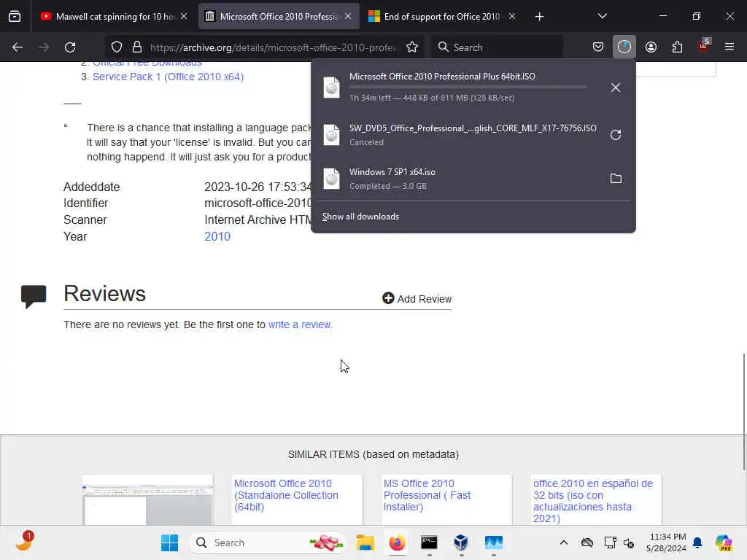The image size is (747, 560).
Task: Retry the canceled SW_DVD5 Office download
Action: (x=616, y=135)
